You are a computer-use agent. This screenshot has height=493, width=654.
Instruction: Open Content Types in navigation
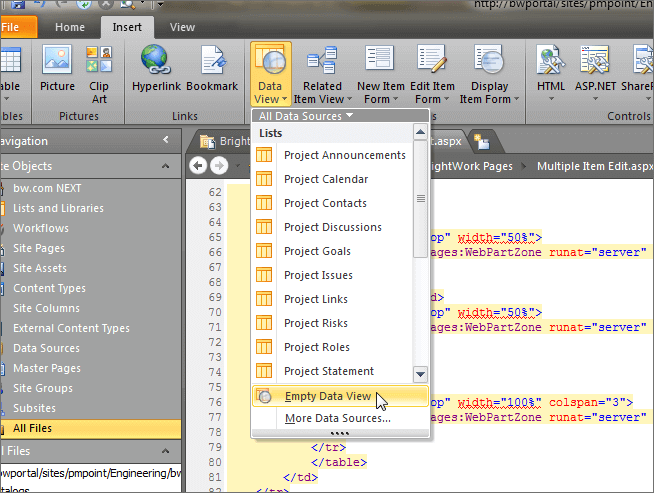[49, 288]
